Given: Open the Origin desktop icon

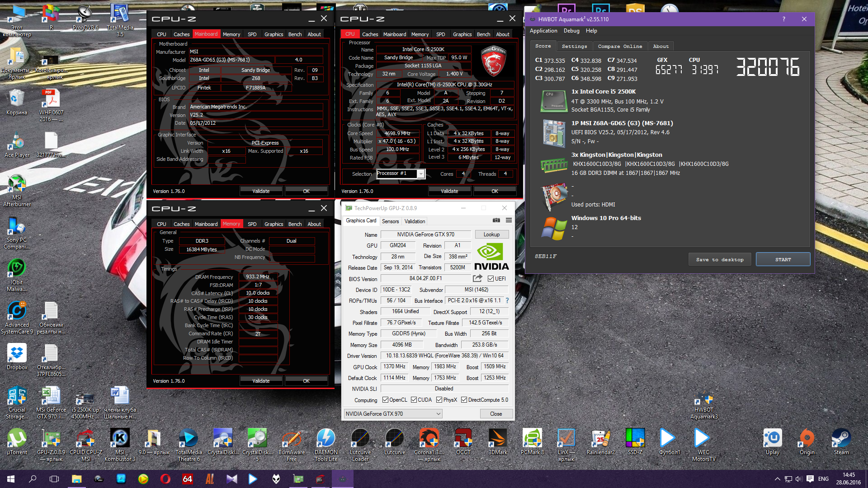Looking at the screenshot, I should [x=807, y=441].
